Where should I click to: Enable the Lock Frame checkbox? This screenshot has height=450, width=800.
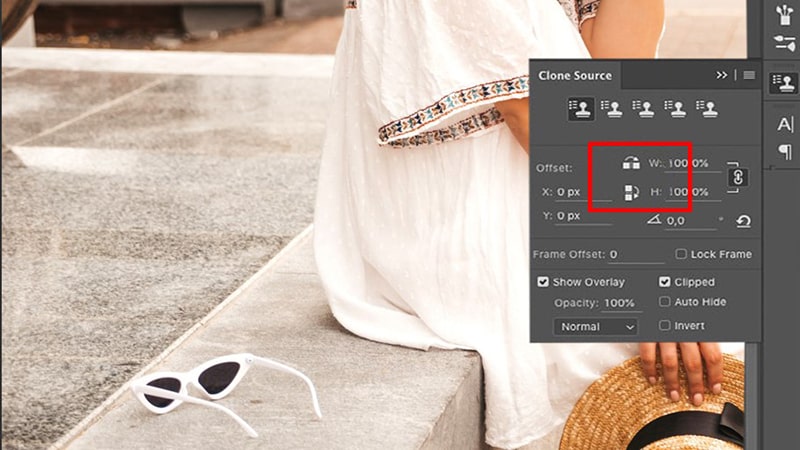pyautogui.click(x=681, y=254)
